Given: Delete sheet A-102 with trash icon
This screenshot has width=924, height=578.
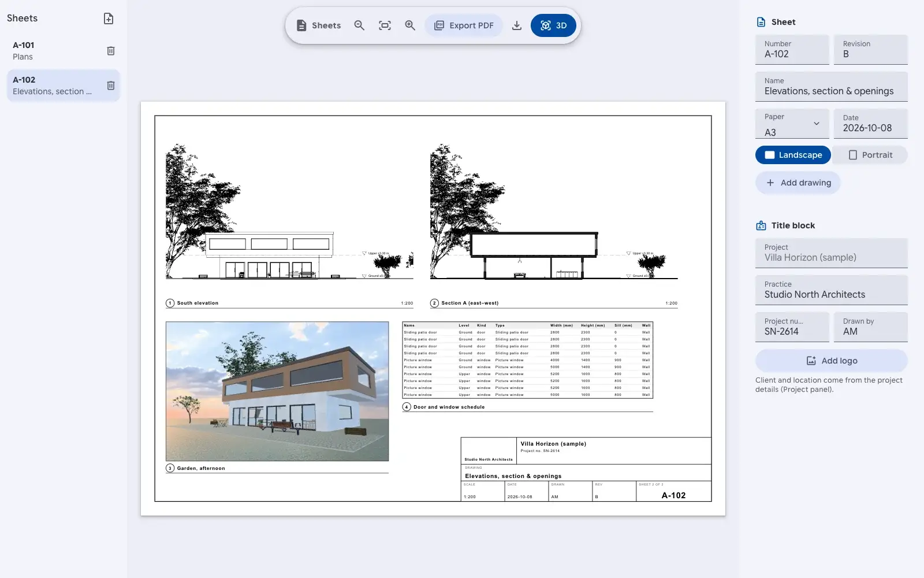Looking at the screenshot, I should coord(111,86).
